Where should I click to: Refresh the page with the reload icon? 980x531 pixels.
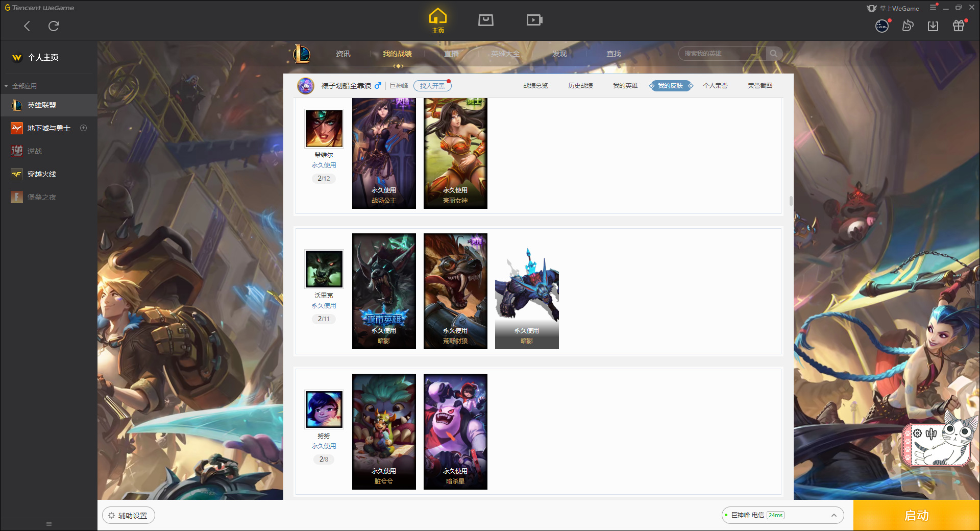(x=54, y=26)
